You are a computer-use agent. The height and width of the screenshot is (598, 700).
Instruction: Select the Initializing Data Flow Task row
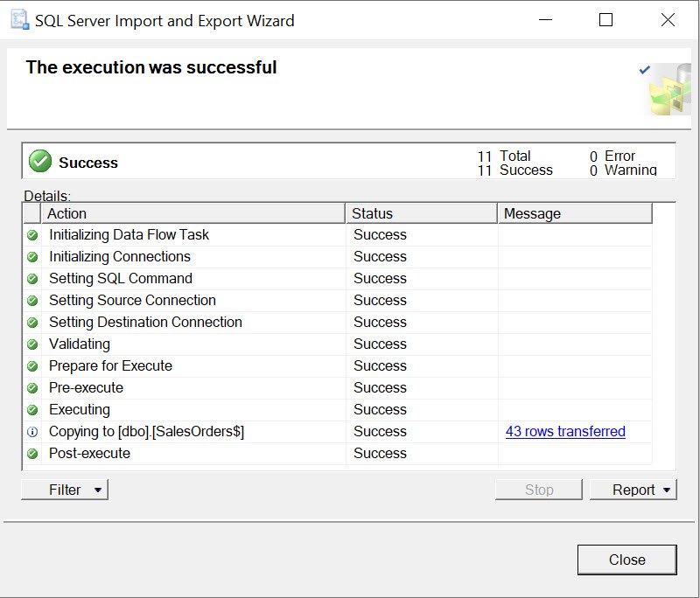click(338, 234)
